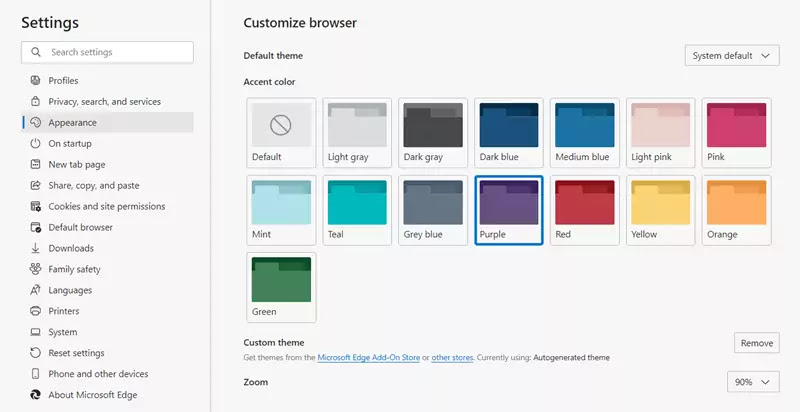Open the System default theme dropdown
This screenshot has height=412, width=800.
[x=732, y=56]
